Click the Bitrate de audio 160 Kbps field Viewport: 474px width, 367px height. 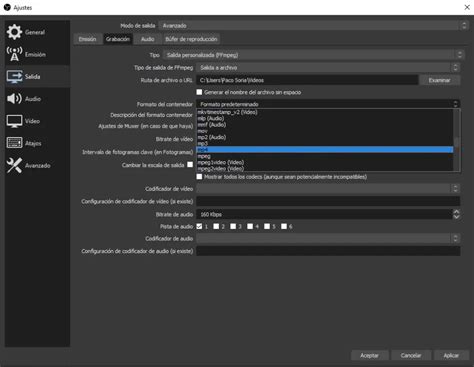324,214
